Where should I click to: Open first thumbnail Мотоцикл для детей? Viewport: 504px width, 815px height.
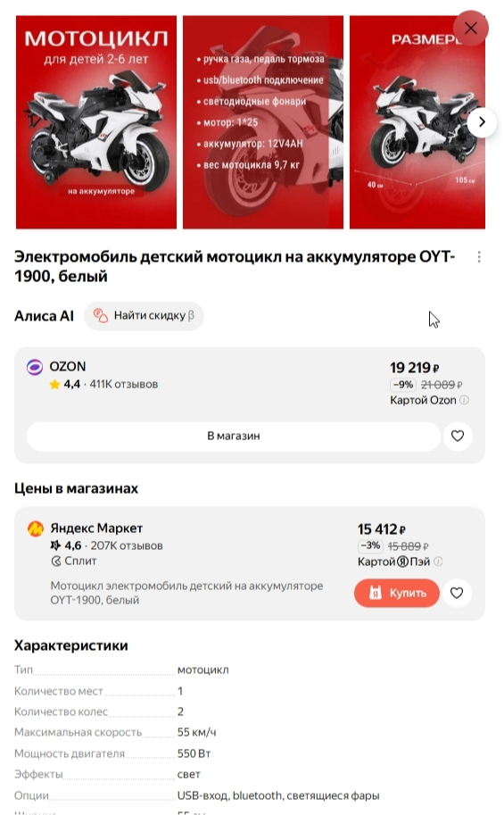click(x=96, y=122)
